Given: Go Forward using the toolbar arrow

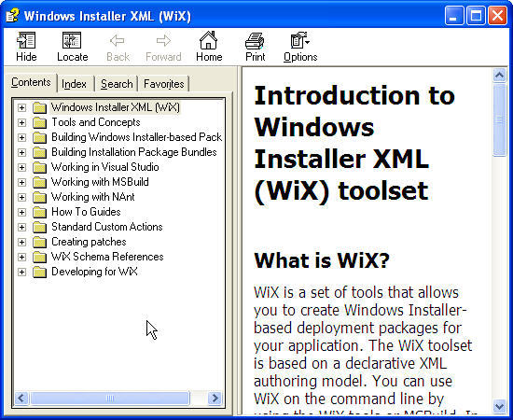Looking at the screenshot, I should [x=163, y=41].
